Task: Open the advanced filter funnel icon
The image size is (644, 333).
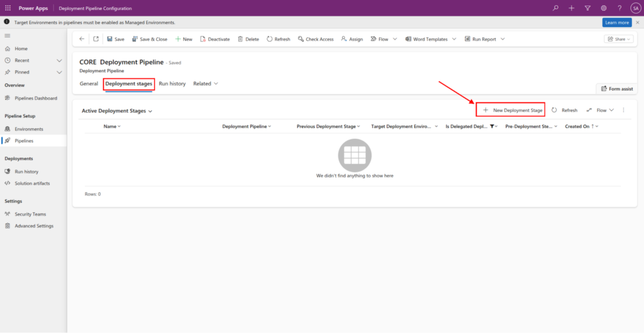Action: [587, 8]
